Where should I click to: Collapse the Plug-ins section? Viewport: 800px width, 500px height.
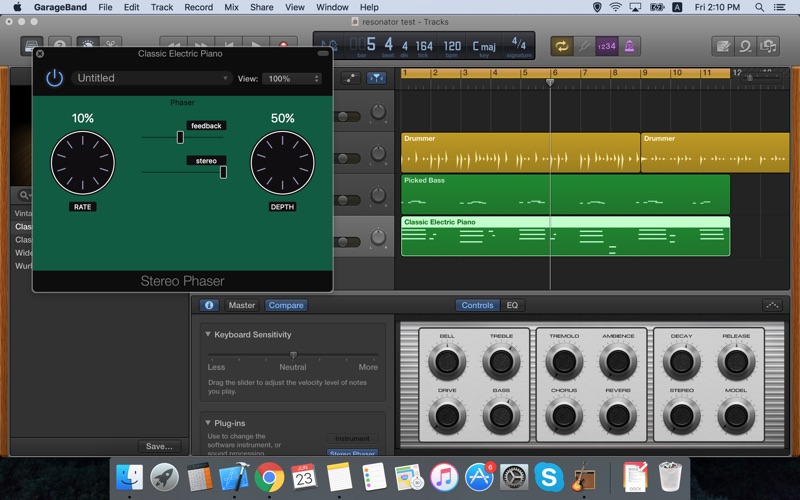208,422
